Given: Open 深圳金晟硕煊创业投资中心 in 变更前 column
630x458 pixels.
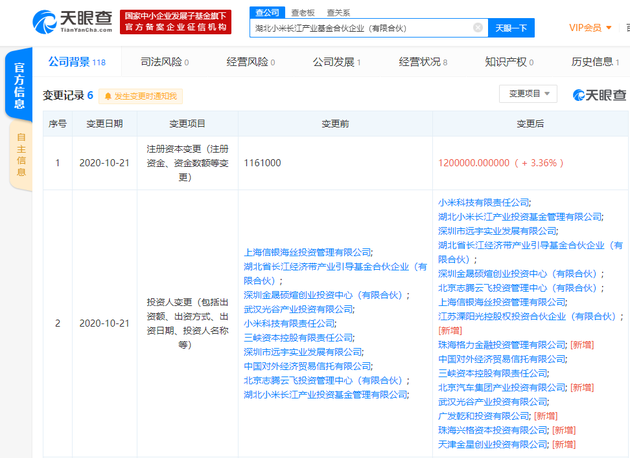Looking at the screenshot, I should pos(325,295).
